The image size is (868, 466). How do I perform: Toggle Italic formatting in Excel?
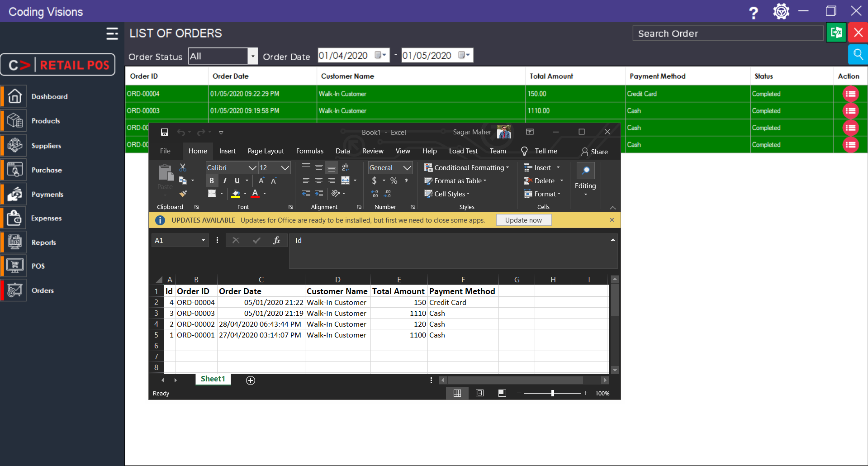click(224, 181)
